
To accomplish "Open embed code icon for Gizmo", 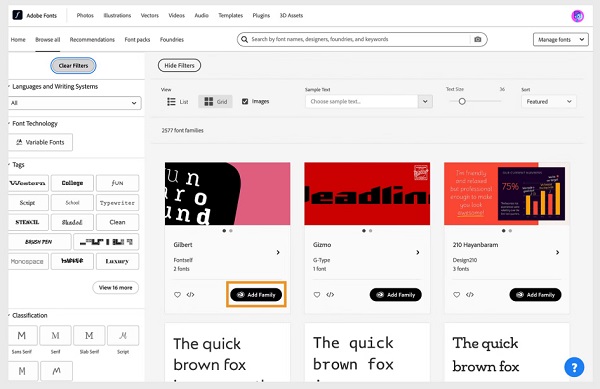I will 330,295.
